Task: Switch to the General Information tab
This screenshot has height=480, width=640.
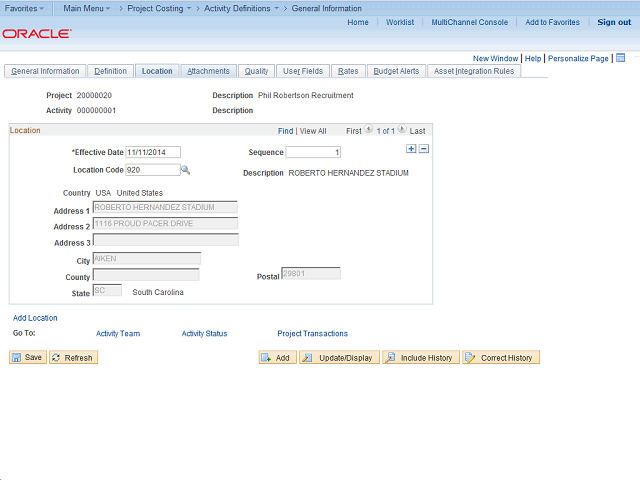Action: pos(45,71)
